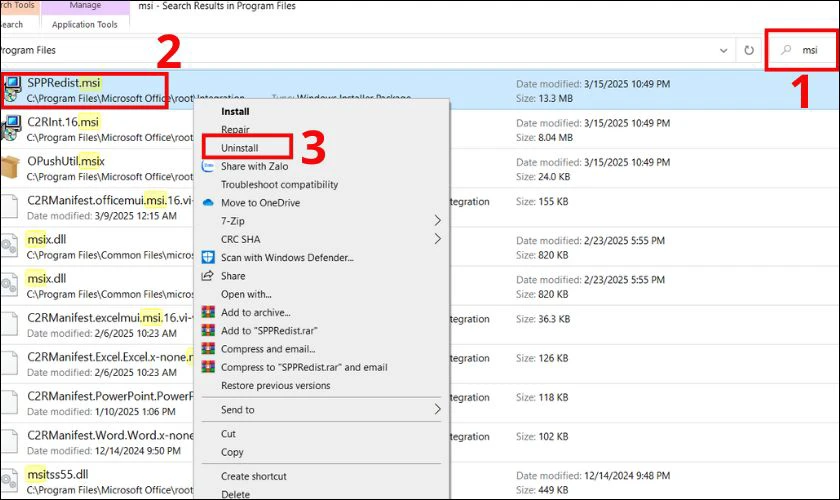Select the OPushUtil.msix file name
This screenshot has width=840, height=500.
pyautogui.click(x=66, y=161)
